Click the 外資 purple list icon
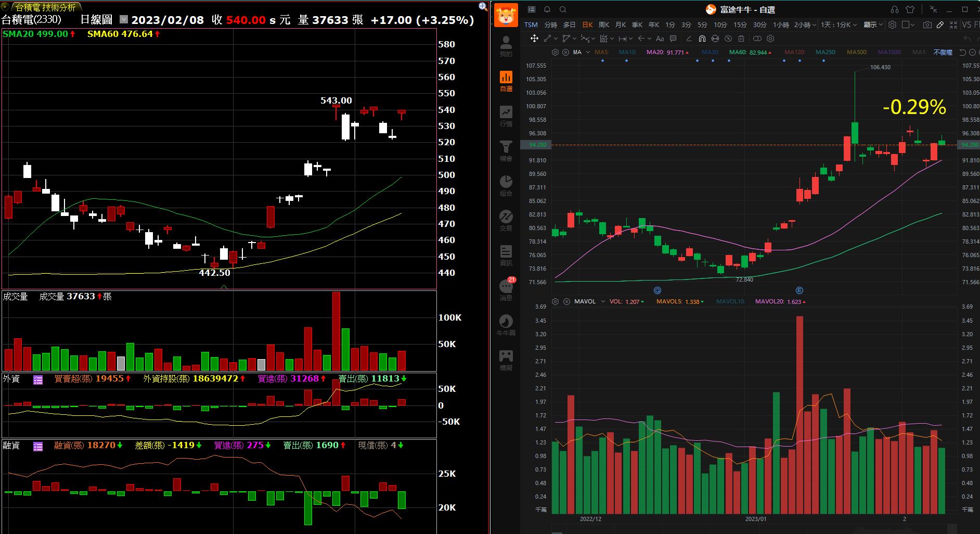Image resolution: width=980 pixels, height=534 pixels. (x=38, y=380)
